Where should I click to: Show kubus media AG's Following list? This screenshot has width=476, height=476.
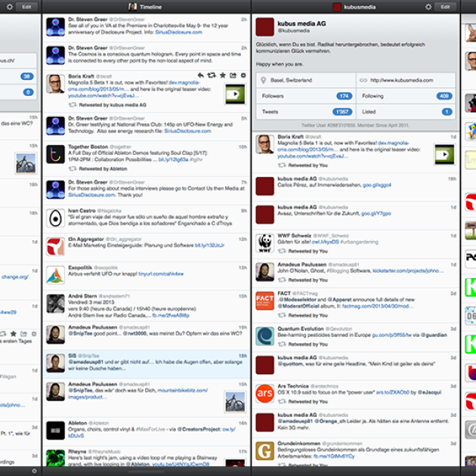click(405, 96)
